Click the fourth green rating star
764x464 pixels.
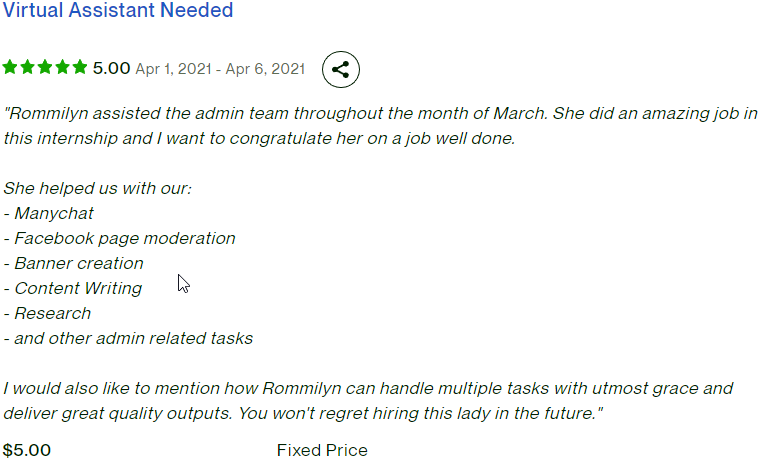pyautogui.click(x=62, y=67)
